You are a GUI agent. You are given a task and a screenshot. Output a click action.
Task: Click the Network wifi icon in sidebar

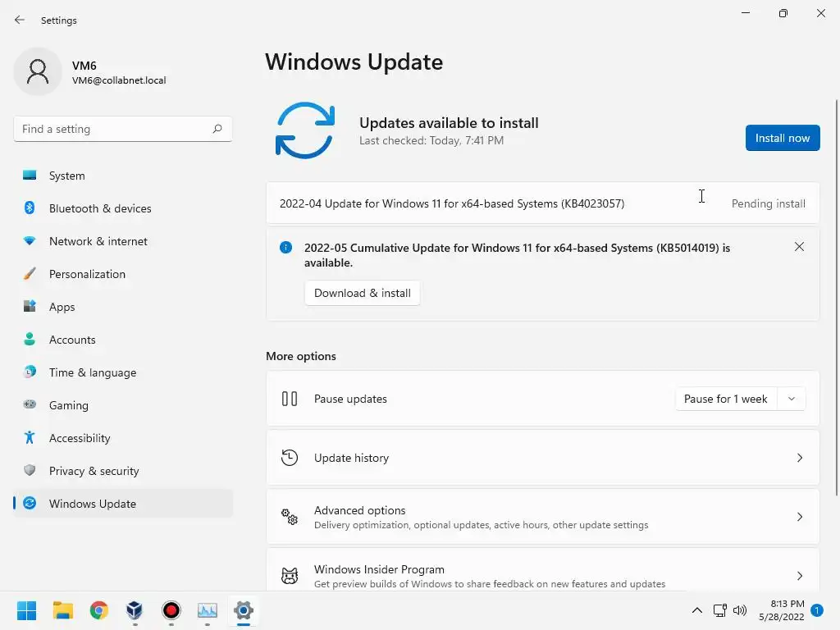(x=30, y=241)
